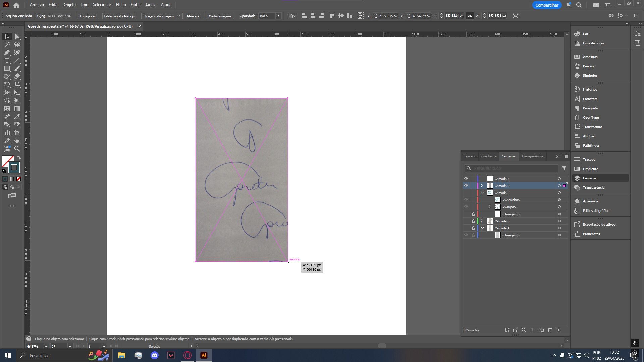Open the Arquivo vinculado link

coord(18,16)
